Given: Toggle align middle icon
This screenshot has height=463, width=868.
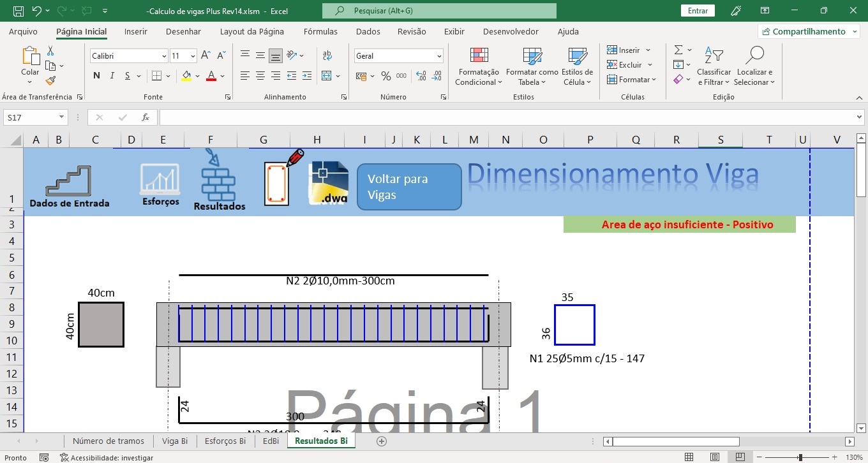Looking at the screenshot, I should pyautogui.click(x=260, y=55).
